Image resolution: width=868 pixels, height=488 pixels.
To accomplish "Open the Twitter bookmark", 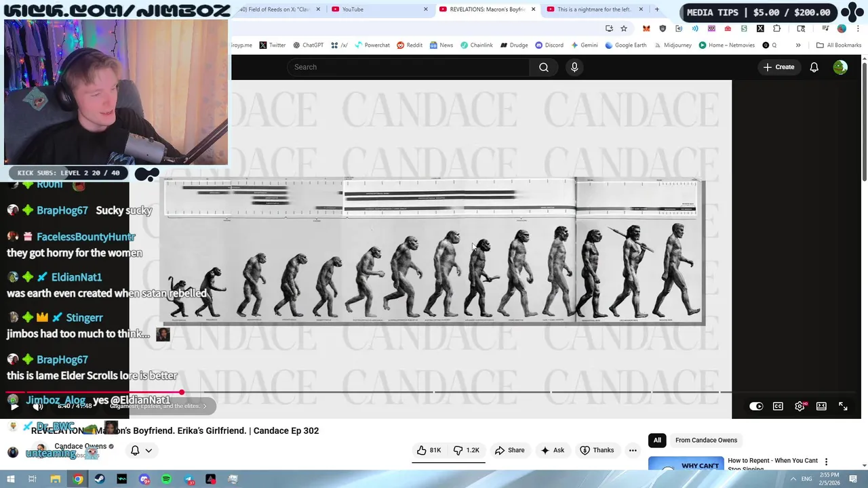I will click(x=272, y=45).
